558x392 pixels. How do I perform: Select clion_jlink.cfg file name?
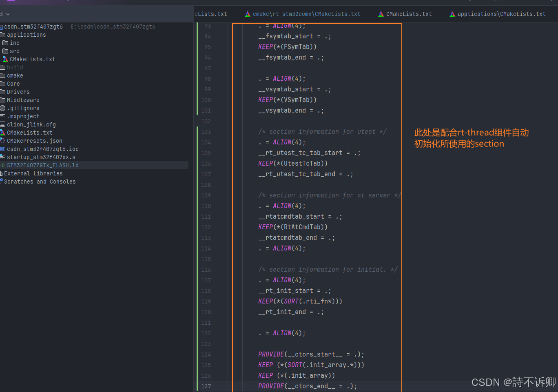point(31,124)
